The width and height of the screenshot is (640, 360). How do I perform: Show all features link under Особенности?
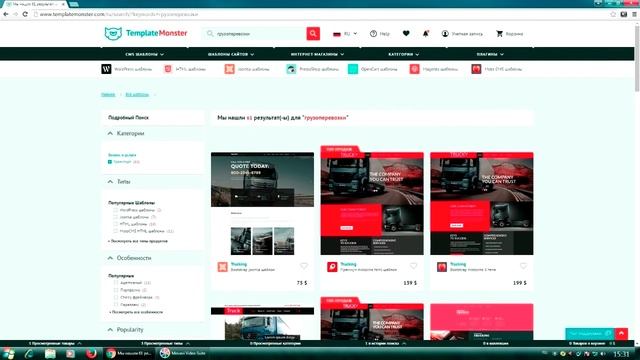136,312
